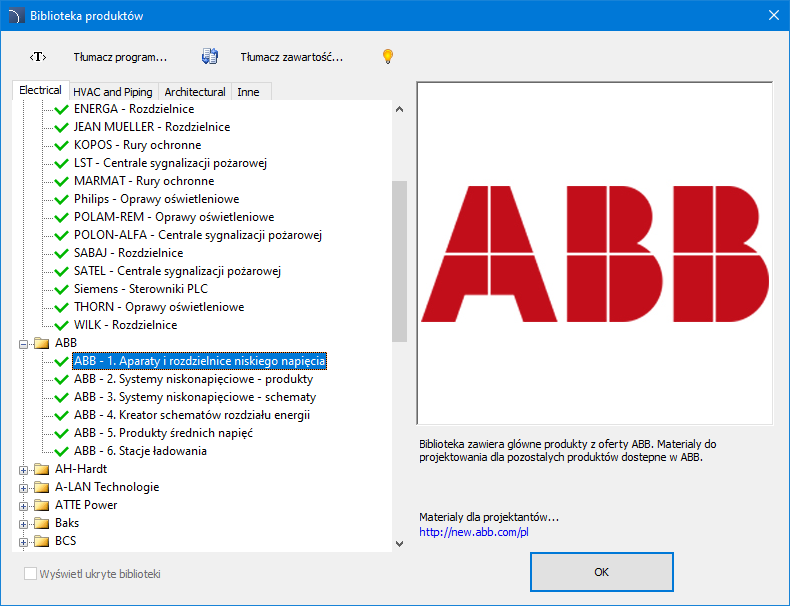This screenshot has width=790, height=606.
Task: Click the ABB folder icon
Action: [42, 343]
